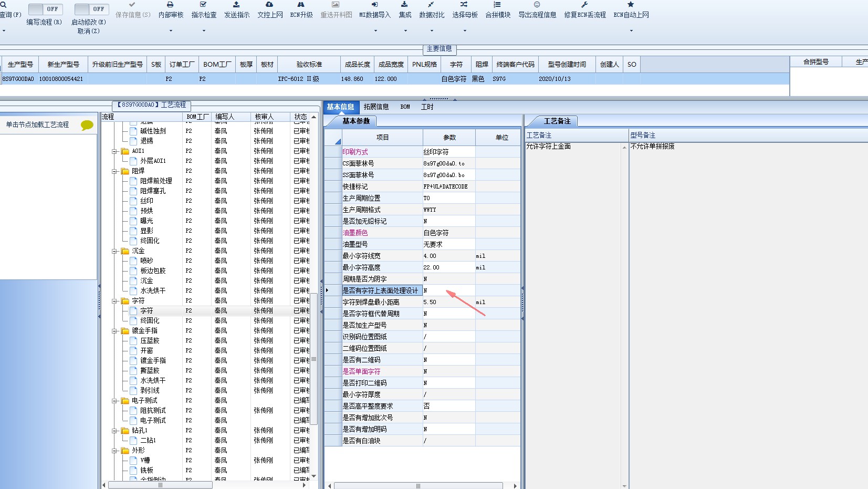Click the 指示检查 check icon

tap(204, 4)
